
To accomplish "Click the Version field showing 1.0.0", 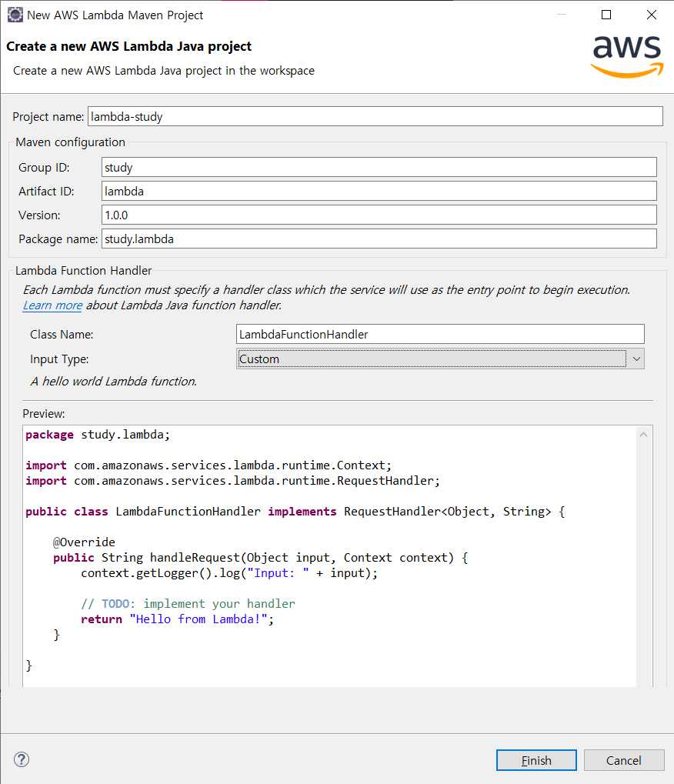I will [x=379, y=215].
